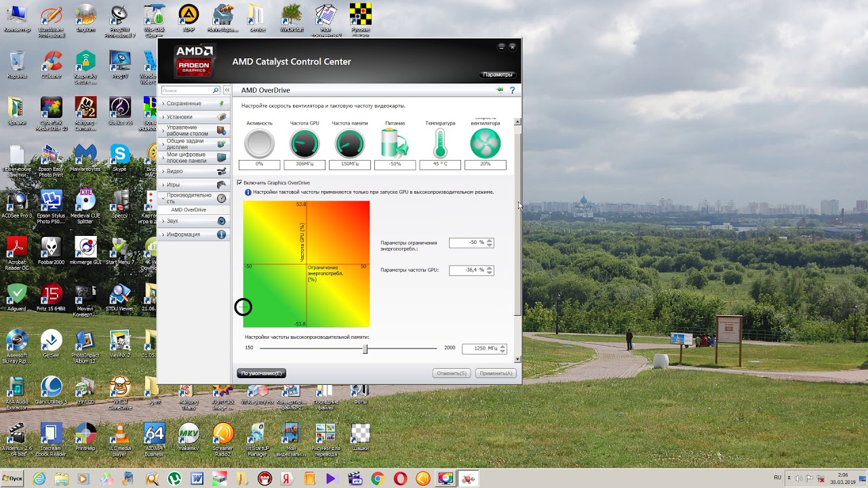
Task: Collapse the sidebar with double-arrow button
Action: point(227,90)
